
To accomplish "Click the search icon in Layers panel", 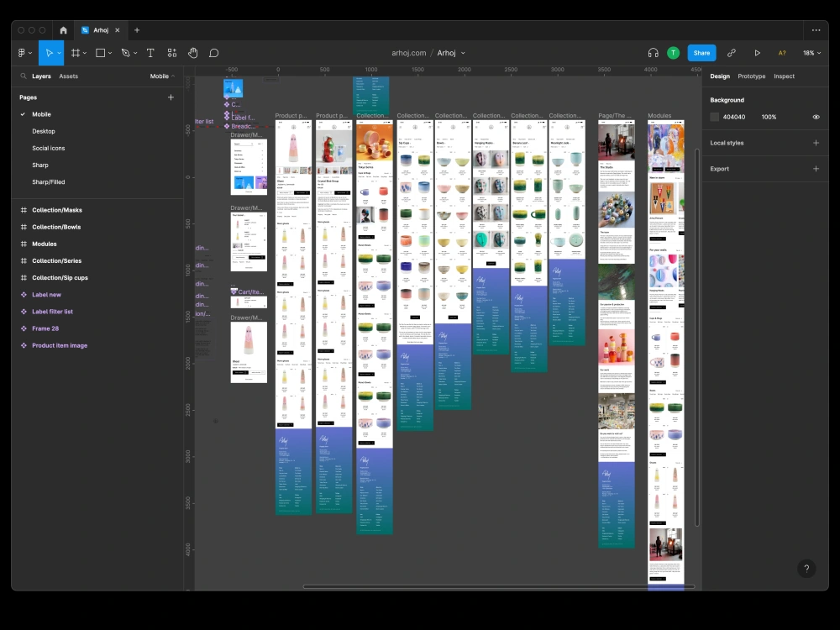I will click(x=24, y=76).
